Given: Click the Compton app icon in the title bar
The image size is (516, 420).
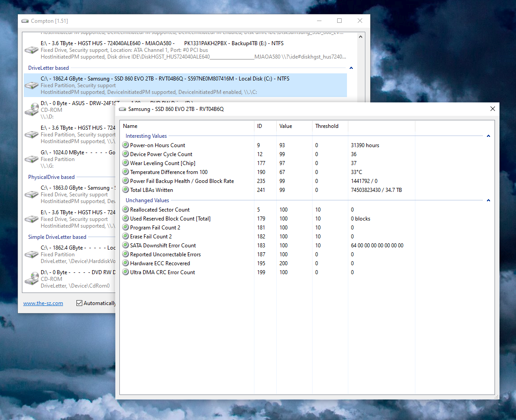Looking at the screenshot, I should (x=25, y=21).
